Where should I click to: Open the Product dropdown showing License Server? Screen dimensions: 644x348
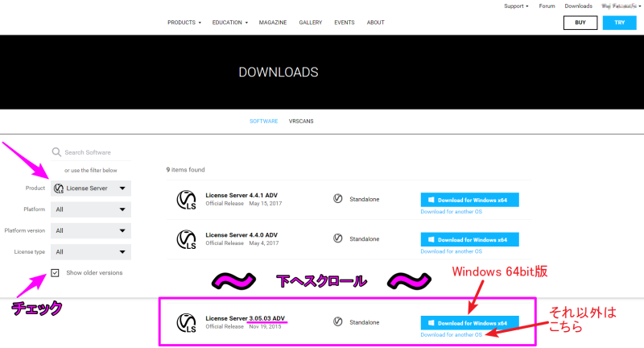click(x=91, y=188)
